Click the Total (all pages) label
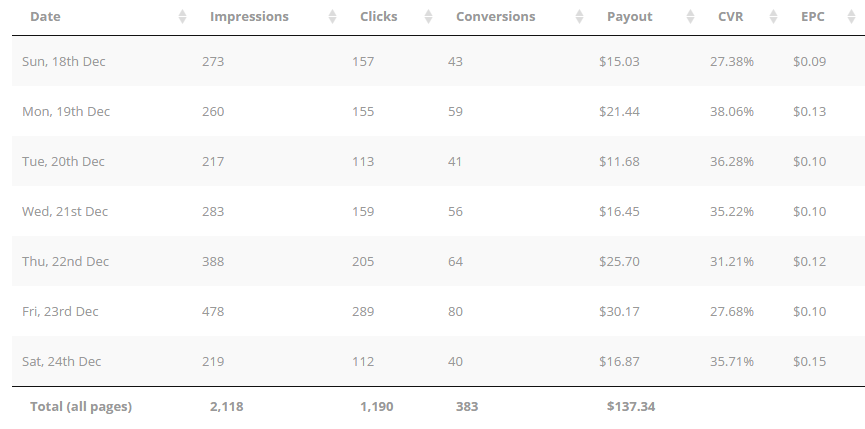Screen dimensions: 865x429 [81, 407]
